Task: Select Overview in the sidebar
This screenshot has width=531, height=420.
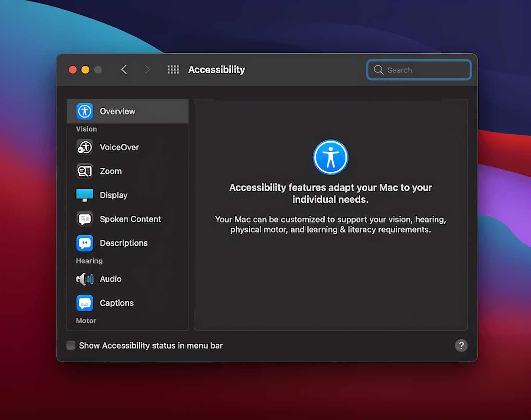Action: 128,111
